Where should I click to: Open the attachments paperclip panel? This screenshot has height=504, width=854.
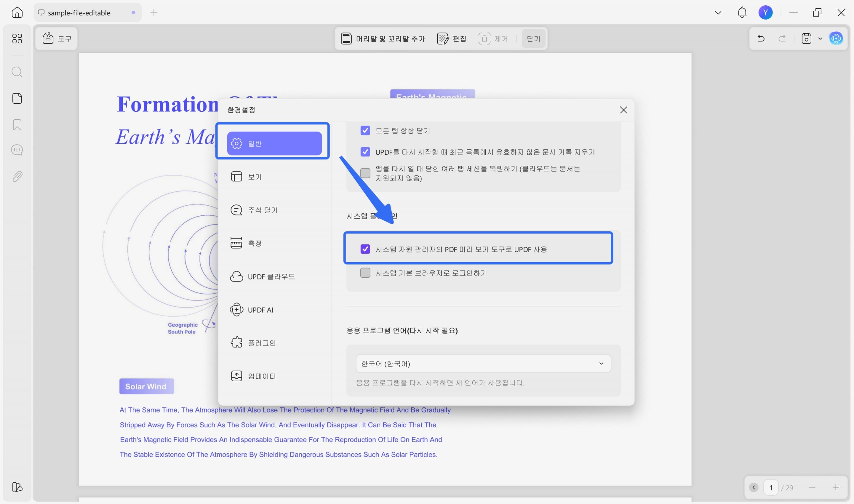[x=17, y=176]
